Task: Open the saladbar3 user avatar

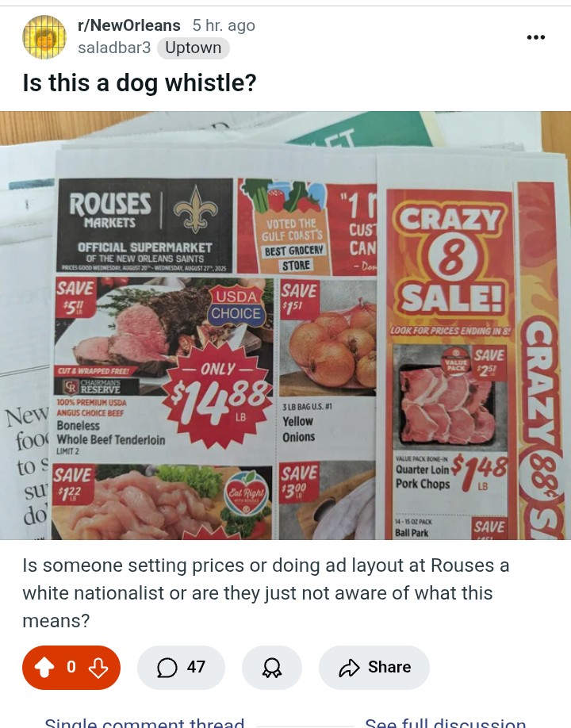Action: 44,37
